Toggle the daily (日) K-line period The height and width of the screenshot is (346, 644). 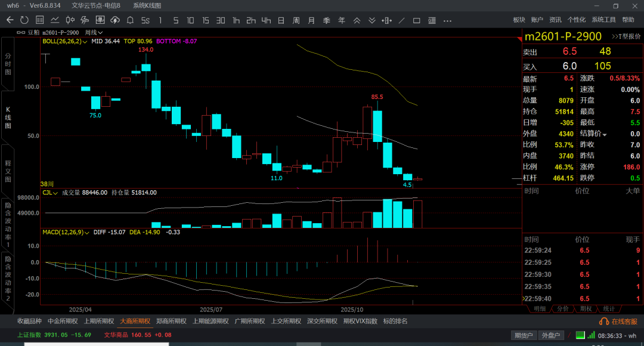(x=281, y=20)
